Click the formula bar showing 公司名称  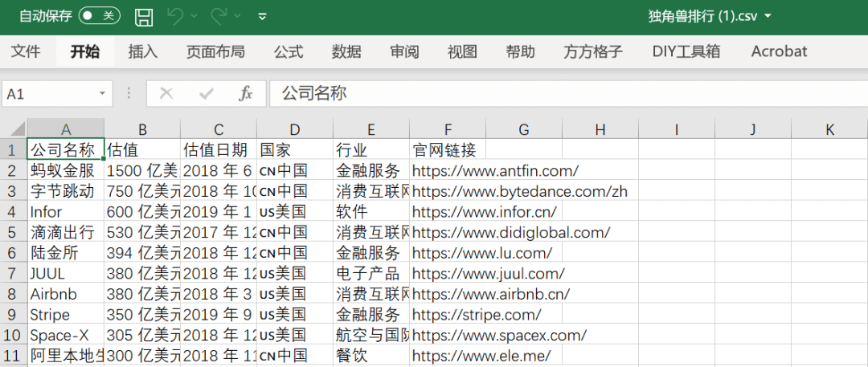(568, 93)
